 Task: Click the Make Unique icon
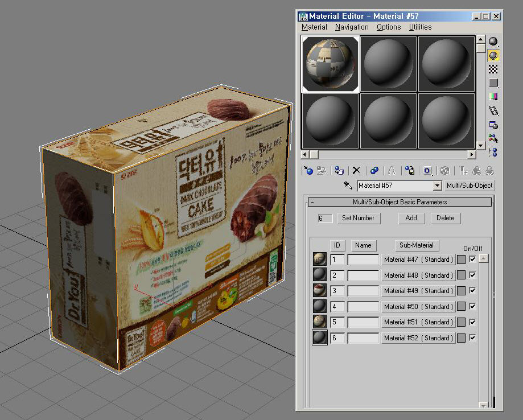(392, 171)
